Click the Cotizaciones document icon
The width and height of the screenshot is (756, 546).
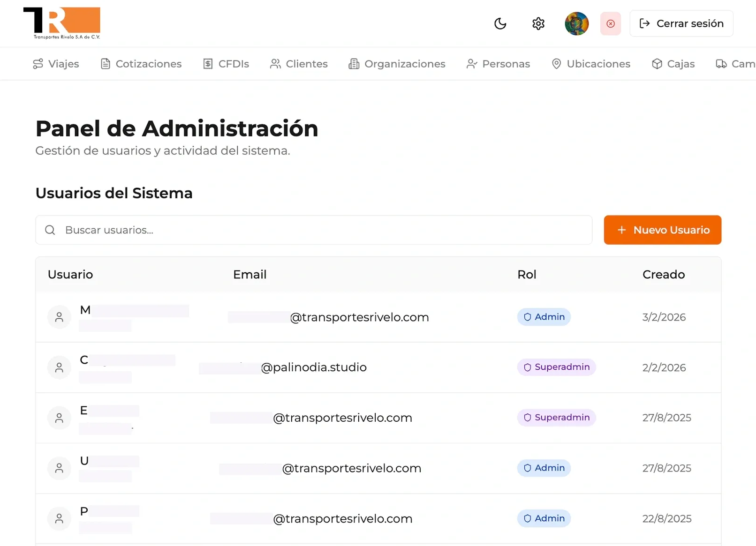(105, 64)
